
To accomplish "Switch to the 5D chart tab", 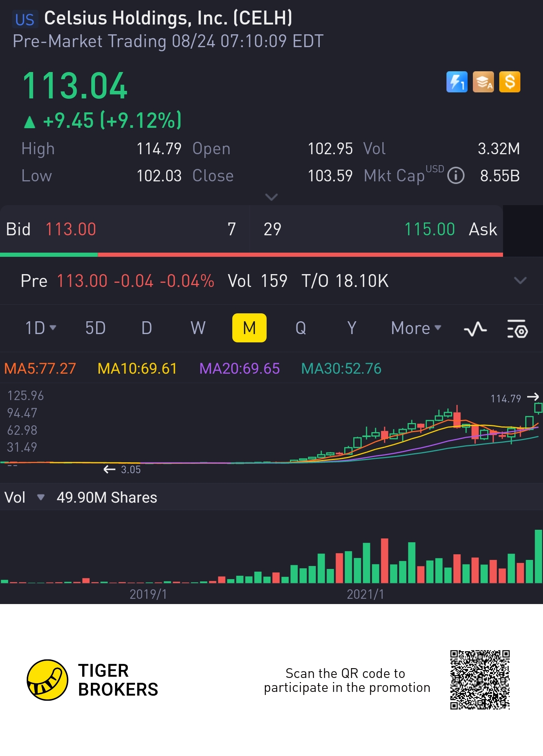I will pyautogui.click(x=95, y=328).
